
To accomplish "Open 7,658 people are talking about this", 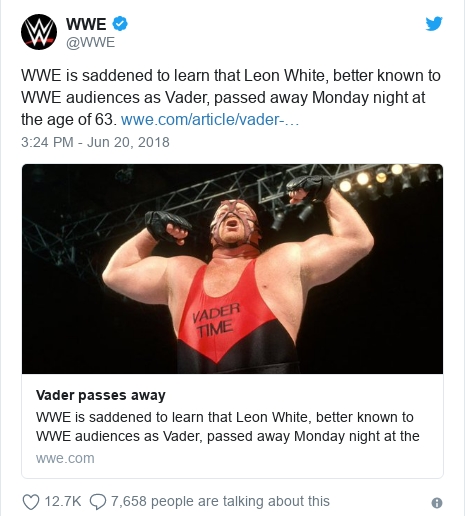I will tap(220, 501).
